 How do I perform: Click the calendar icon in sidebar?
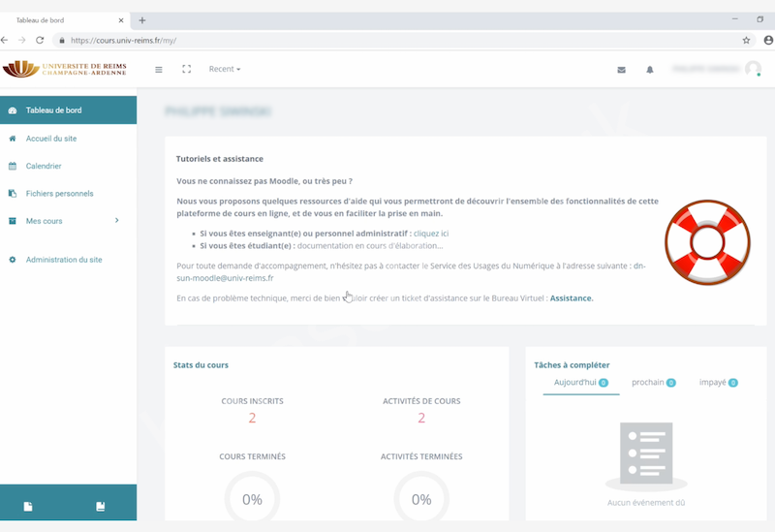pyautogui.click(x=13, y=166)
